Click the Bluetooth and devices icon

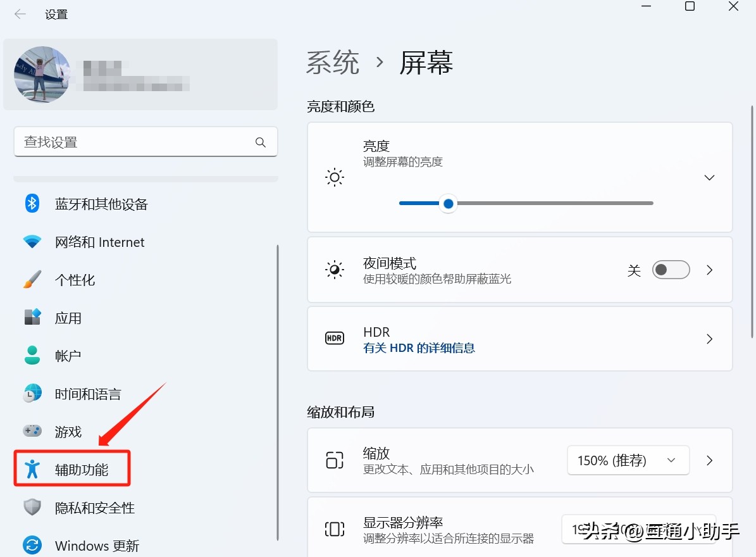click(x=32, y=204)
